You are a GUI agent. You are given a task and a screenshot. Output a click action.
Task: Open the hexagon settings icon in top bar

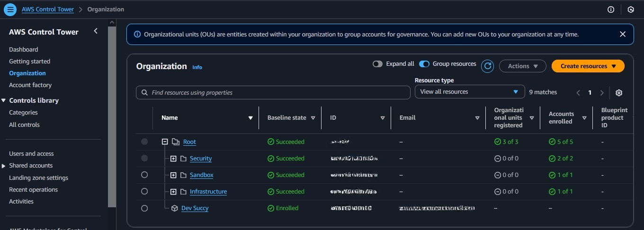[x=631, y=9]
